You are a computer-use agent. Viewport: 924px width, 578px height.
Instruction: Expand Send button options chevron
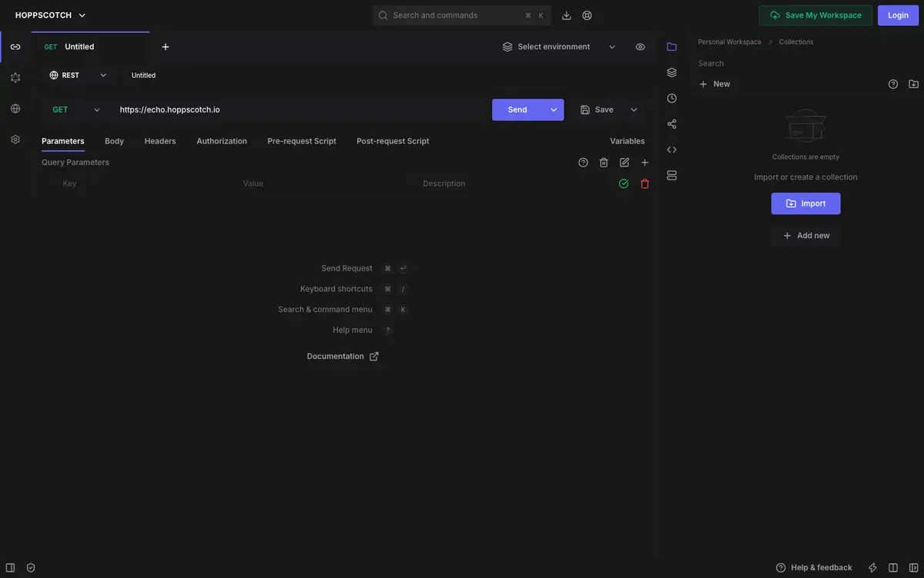554,109
